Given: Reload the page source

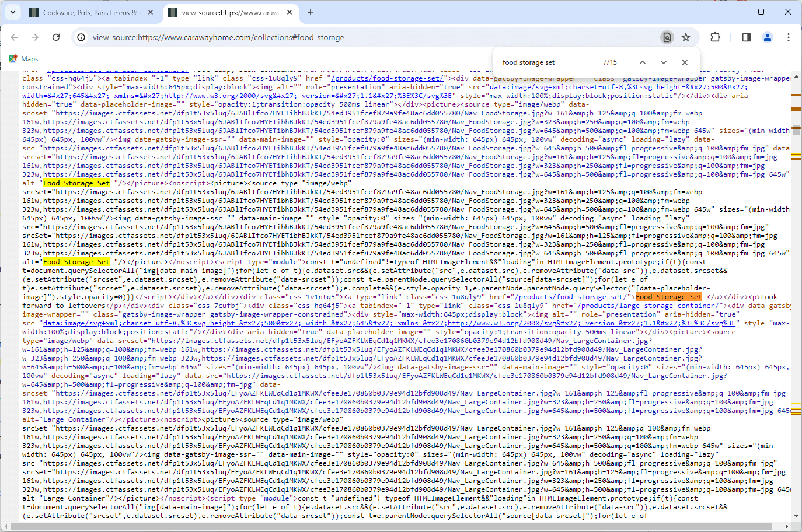Looking at the screenshot, I should click(x=56, y=37).
